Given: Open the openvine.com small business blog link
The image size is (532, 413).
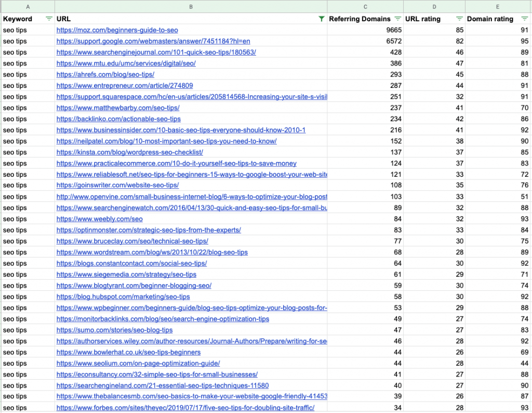Looking at the screenshot, I should (x=192, y=197).
